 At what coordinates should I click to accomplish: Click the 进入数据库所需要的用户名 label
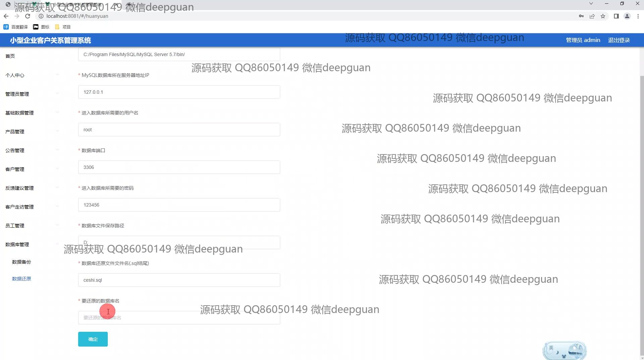point(110,113)
